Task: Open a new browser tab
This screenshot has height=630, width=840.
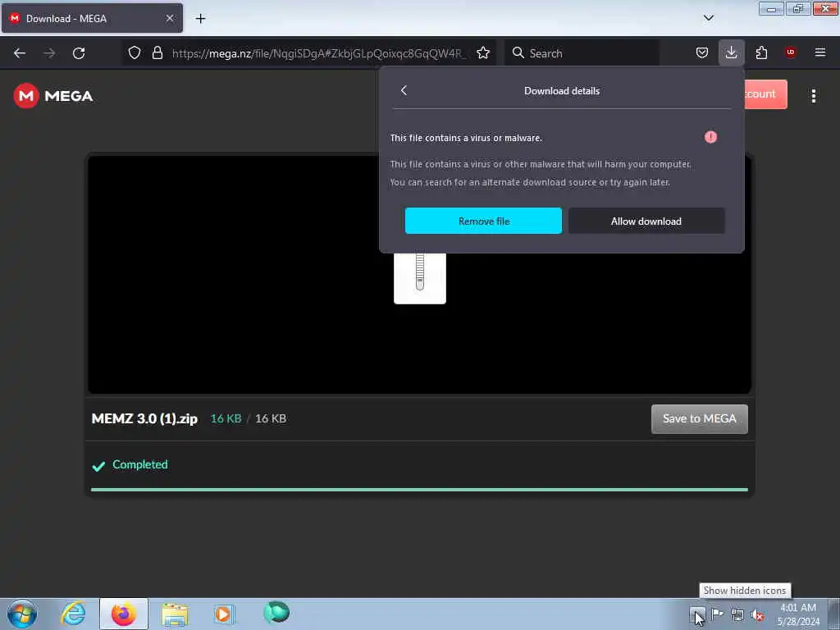Action: tap(200, 19)
